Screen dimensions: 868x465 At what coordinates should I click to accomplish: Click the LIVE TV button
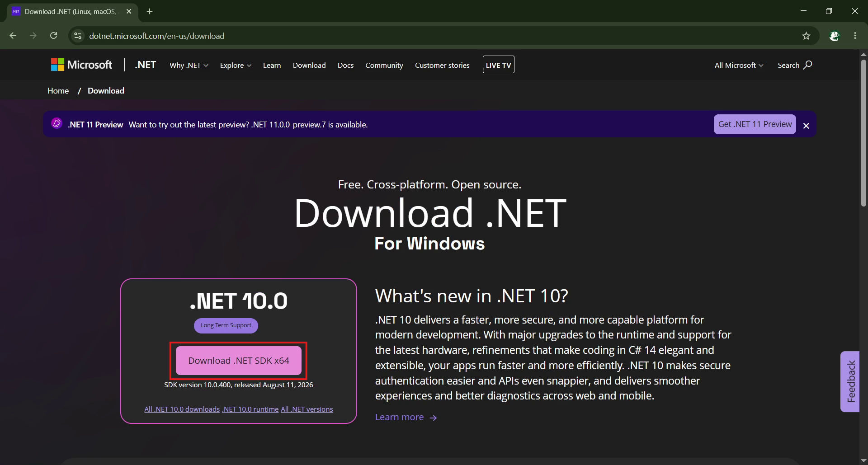coord(498,65)
